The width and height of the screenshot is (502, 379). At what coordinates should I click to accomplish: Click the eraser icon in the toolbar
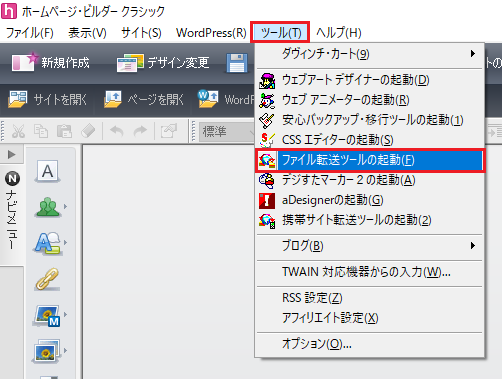88,131
